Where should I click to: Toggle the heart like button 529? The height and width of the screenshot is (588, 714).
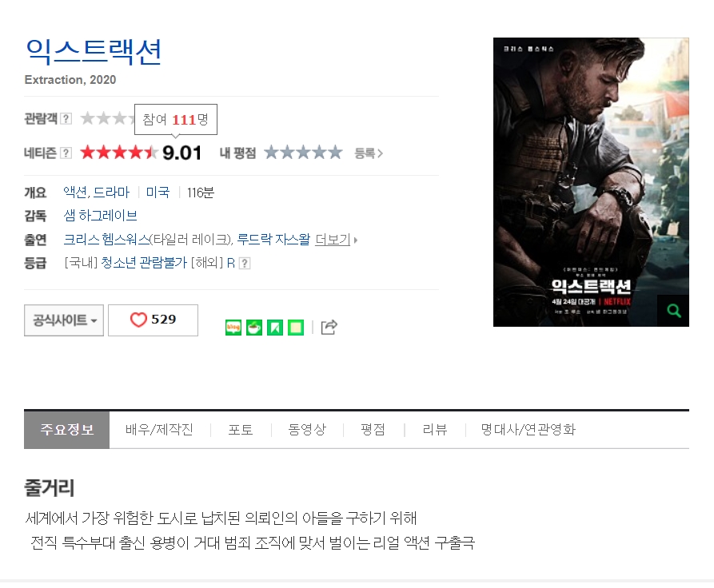pyautogui.click(x=153, y=320)
